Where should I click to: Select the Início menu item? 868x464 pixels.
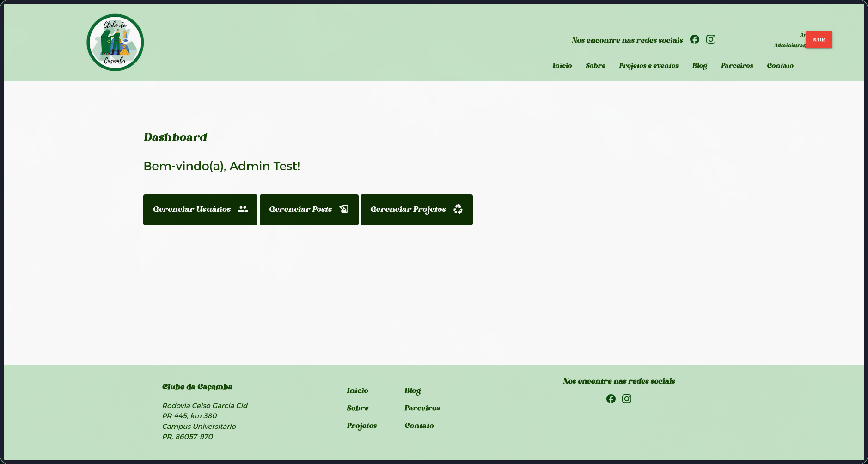point(562,65)
